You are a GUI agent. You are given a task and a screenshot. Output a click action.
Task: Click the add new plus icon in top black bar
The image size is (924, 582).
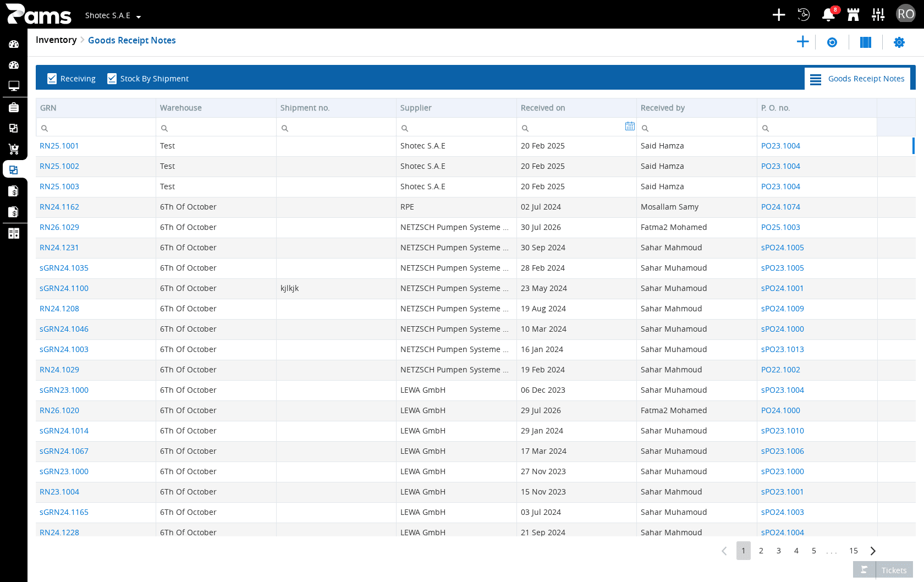tap(778, 15)
